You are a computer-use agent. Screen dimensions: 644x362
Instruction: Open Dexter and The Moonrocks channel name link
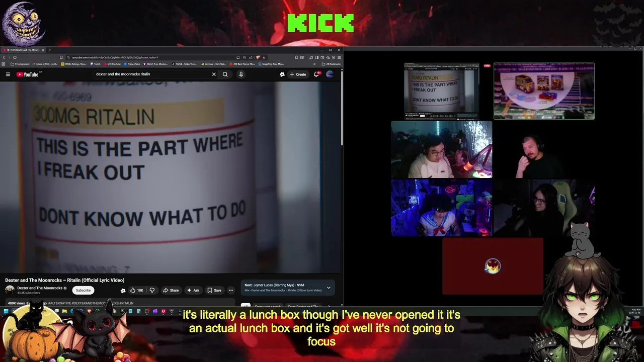click(40, 288)
